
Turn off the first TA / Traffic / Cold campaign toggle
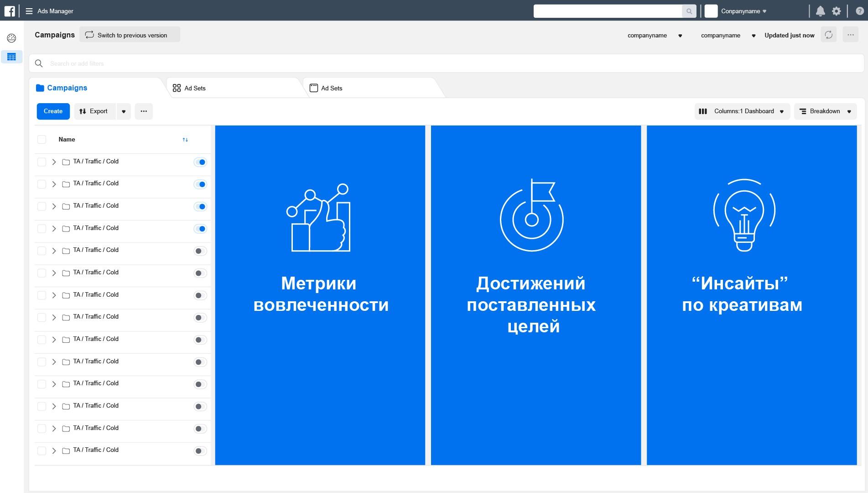coord(200,162)
